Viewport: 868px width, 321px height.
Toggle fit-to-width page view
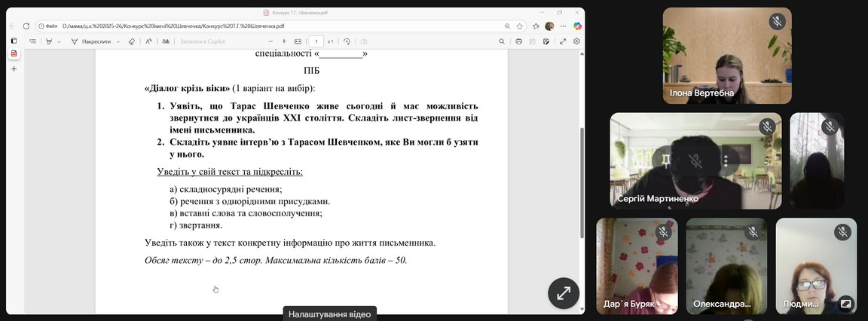298,41
